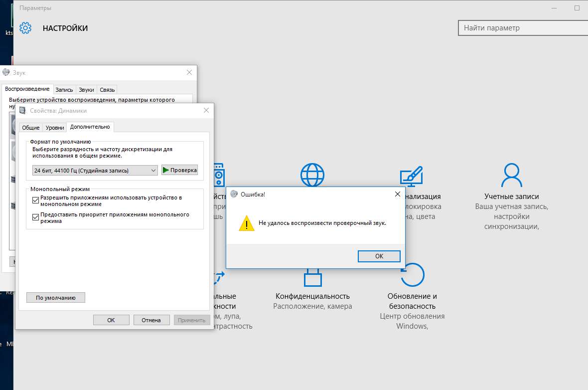
Task: Switch to the Общие tab
Action: (x=31, y=128)
